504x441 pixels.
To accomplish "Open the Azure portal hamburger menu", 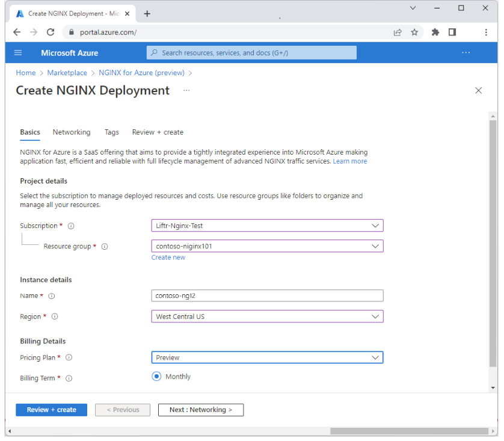I will 17,52.
